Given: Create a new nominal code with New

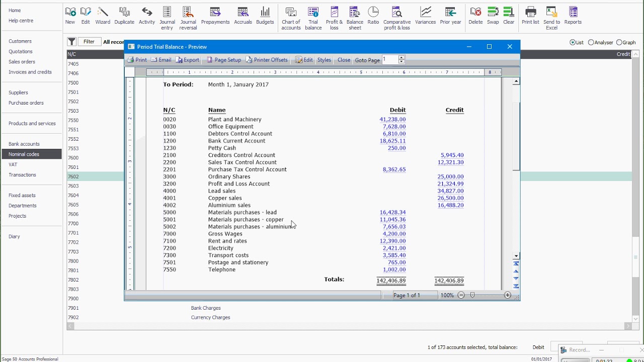Looking at the screenshot, I should 70,16.
